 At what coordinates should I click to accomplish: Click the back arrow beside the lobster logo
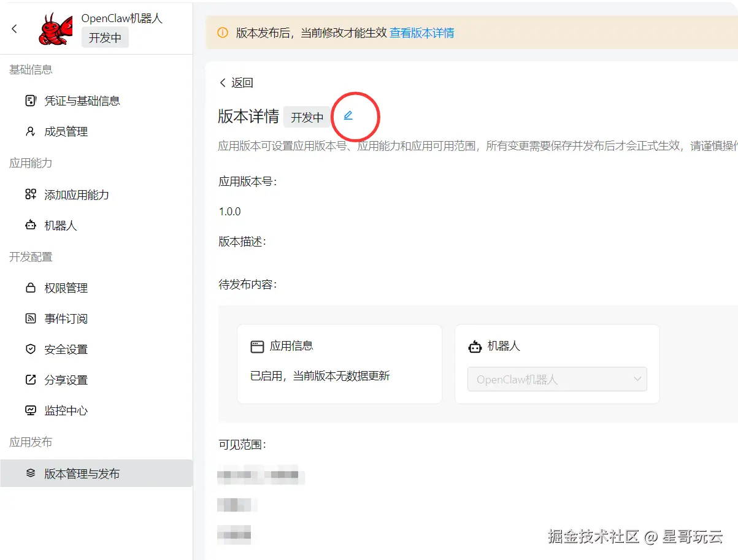tap(15, 29)
